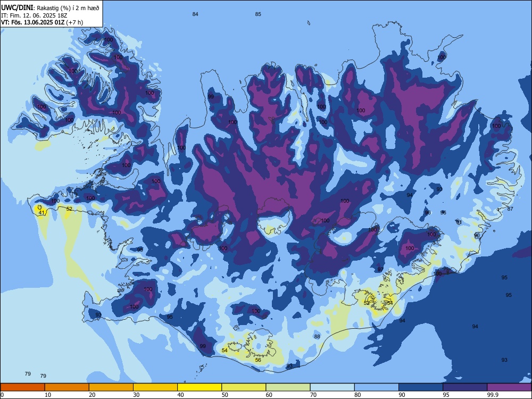Screen dimensions: 532x399
Task: Click the value 97 north of Vatnajökull's south edge
Action: point(380,269)
